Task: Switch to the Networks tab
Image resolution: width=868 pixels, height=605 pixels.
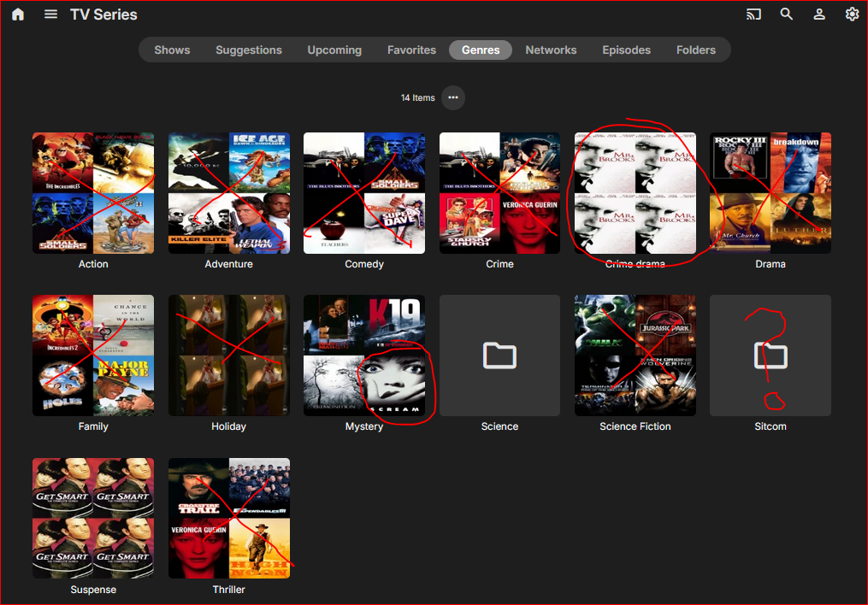Action: (551, 50)
